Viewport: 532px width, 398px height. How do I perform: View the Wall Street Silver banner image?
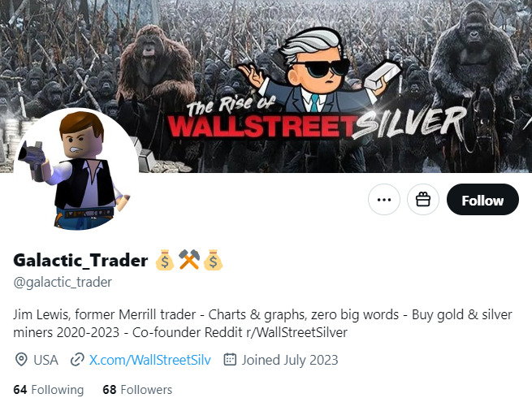coord(266,86)
